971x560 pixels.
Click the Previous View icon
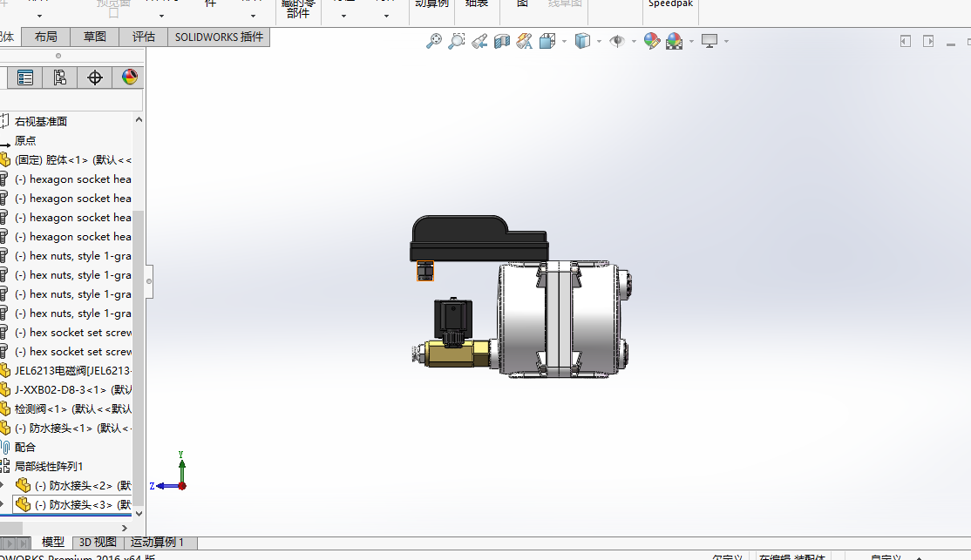479,41
